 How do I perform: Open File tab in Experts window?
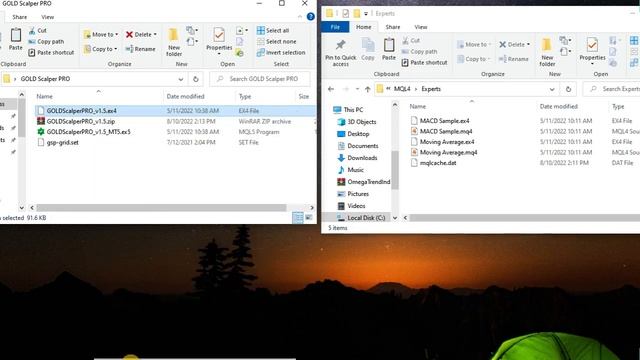click(x=335, y=27)
